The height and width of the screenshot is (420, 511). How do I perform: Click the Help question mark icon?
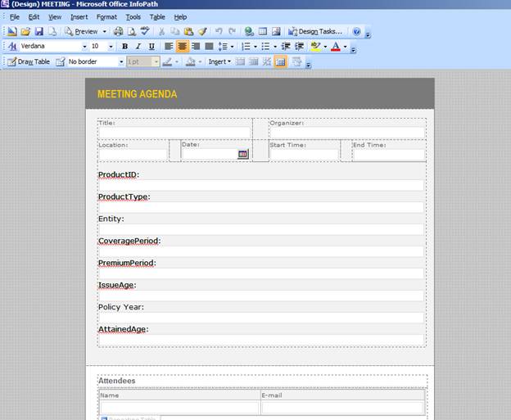356,32
